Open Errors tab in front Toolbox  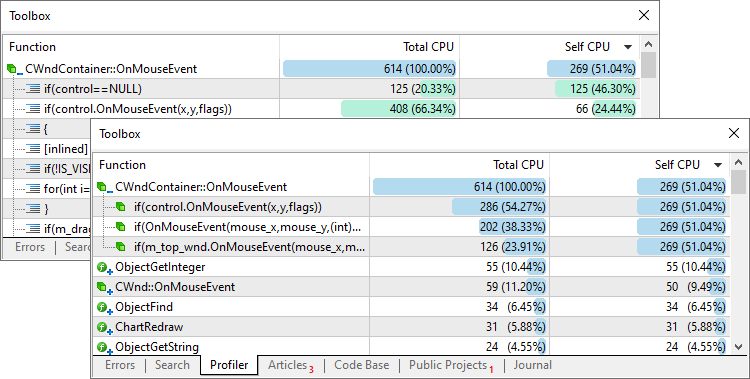[120, 365]
